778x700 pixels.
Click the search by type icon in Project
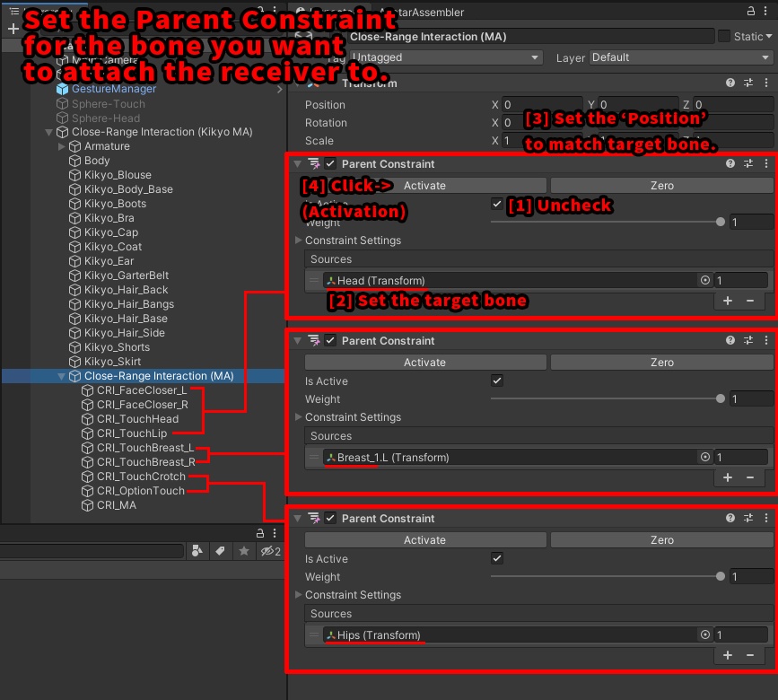197,551
